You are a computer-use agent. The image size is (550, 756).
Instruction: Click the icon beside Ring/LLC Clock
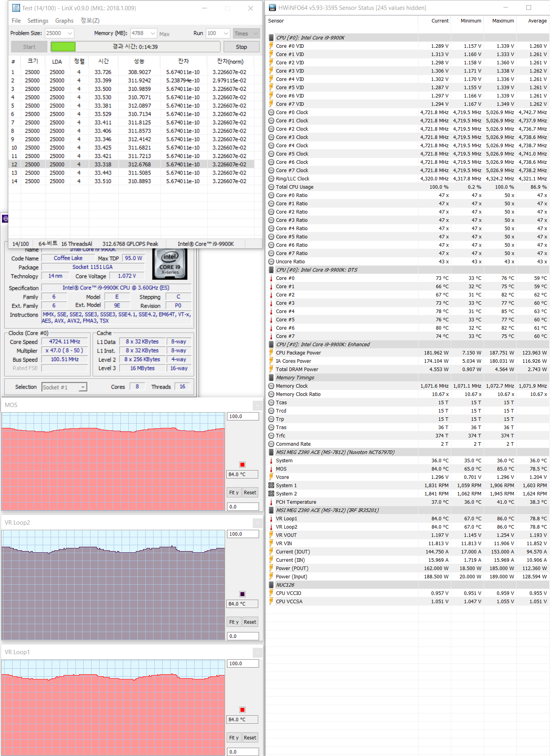point(271,179)
